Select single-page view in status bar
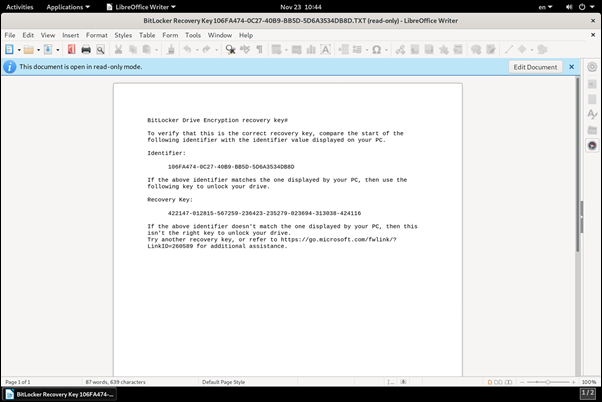602x402 pixels. click(490, 382)
